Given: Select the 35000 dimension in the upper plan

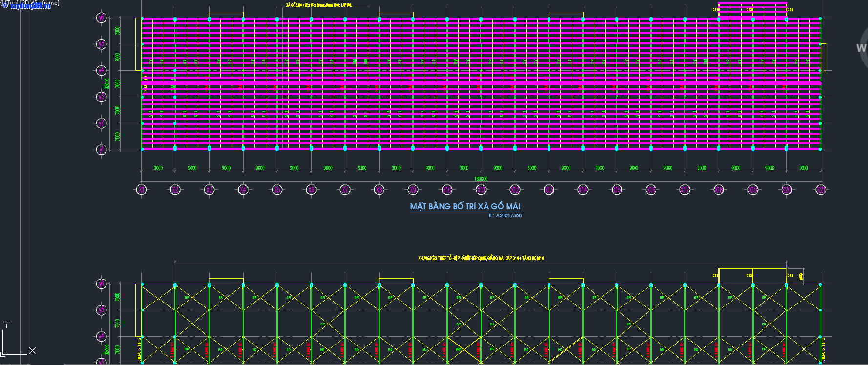Looking at the screenshot, I should pyautogui.click(x=107, y=83).
